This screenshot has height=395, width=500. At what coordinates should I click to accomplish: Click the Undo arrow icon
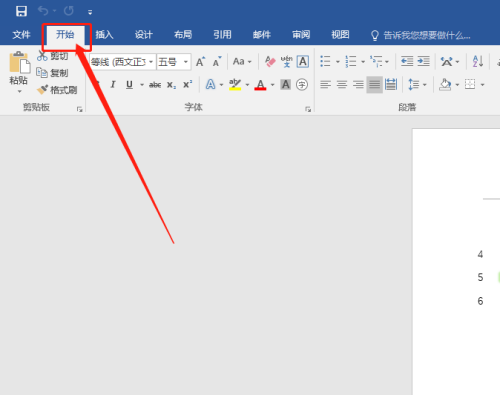click(x=43, y=11)
